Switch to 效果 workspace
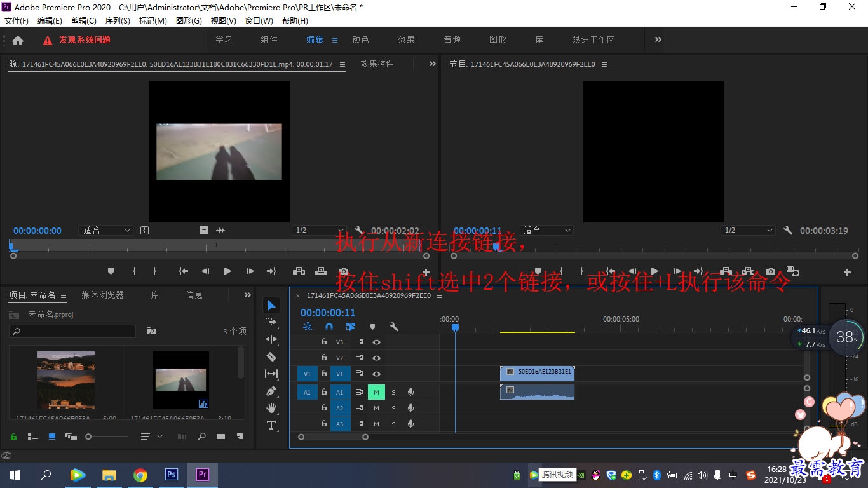868x488 pixels. pyautogui.click(x=407, y=39)
